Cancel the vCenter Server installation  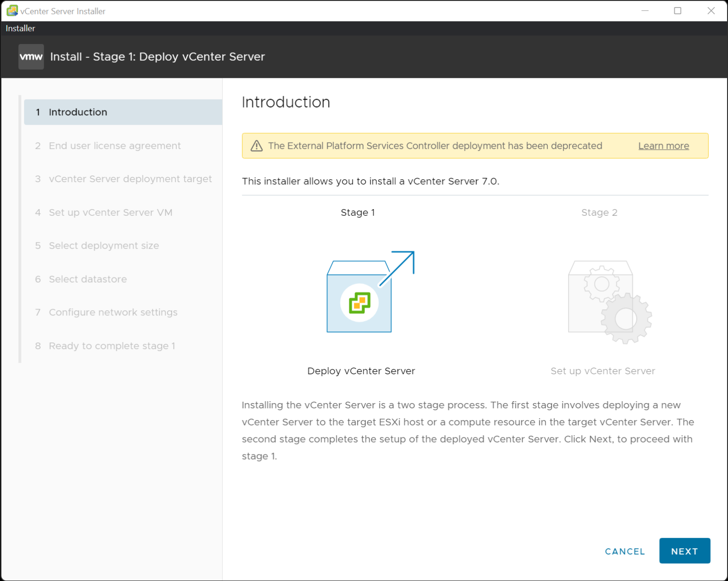click(625, 551)
